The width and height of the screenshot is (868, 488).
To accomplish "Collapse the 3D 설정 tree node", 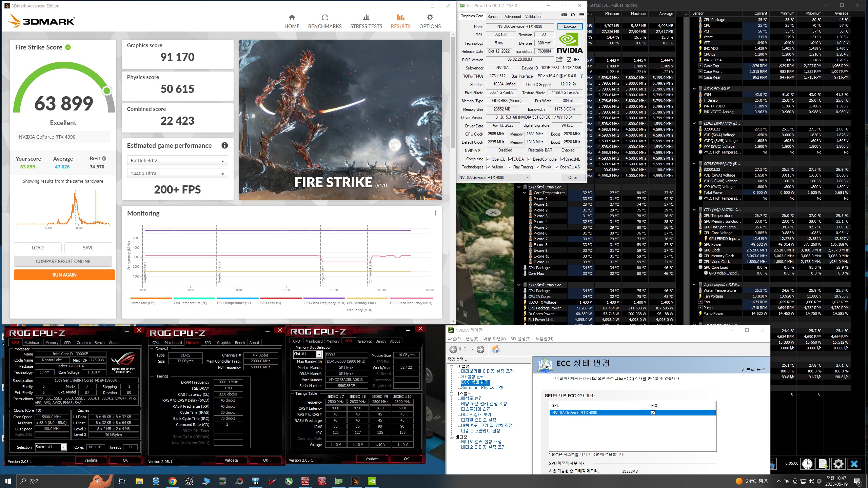I will (x=452, y=366).
